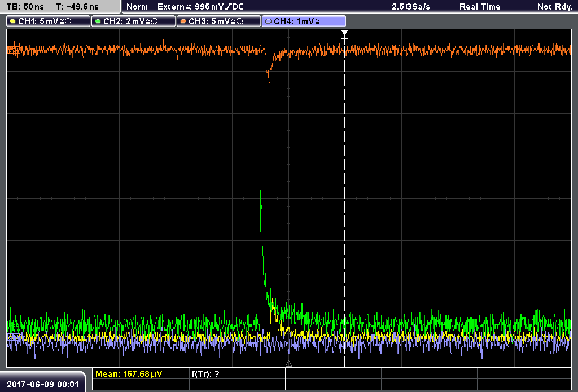This screenshot has height=392, width=578.
Task: Click the Mean: 167.68 µV measurement
Action: pyautogui.click(x=128, y=374)
